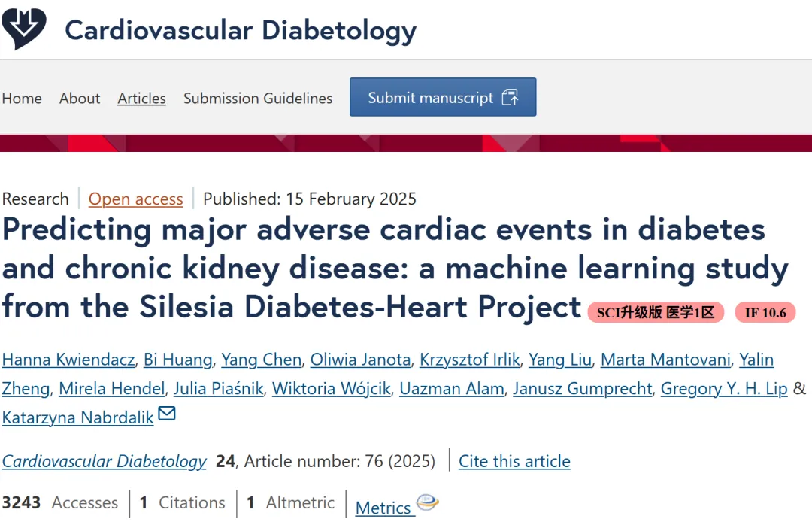Open author Gregory Y. H. Lip link
This screenshot has width=812, height=522.
point(724,388)
